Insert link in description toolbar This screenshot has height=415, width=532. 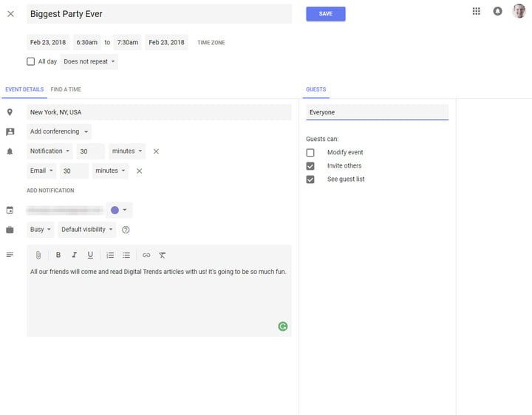point(146,255)
